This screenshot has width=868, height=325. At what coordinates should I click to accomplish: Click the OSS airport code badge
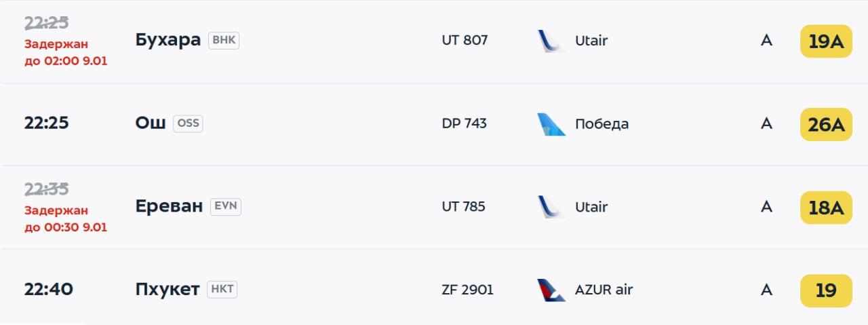(x=188, y=123)
